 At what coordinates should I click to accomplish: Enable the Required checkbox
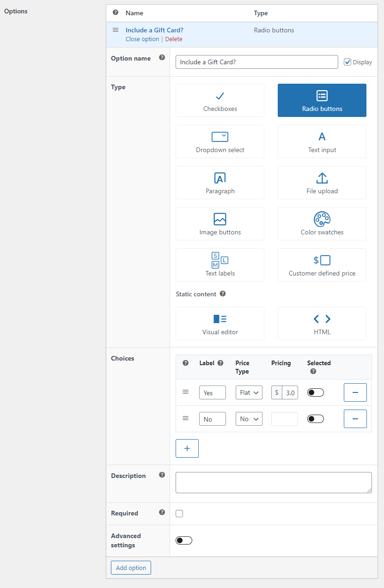pos(179,514)
